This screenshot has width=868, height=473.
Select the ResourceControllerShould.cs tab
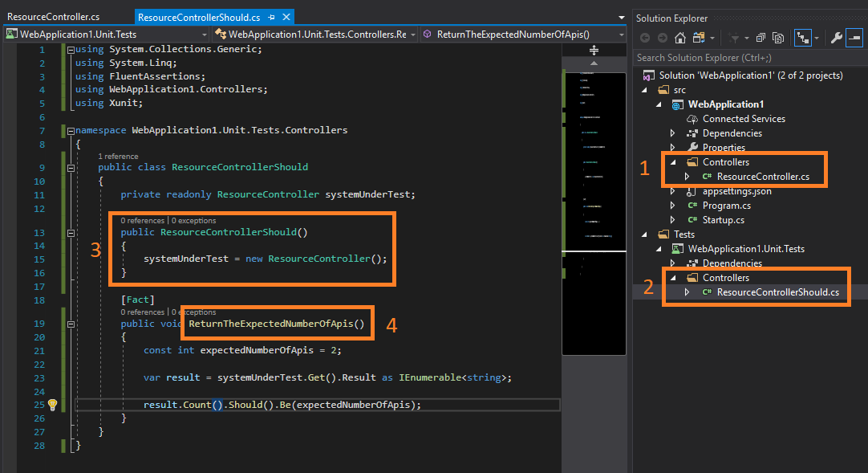click(x=201, y=16)
